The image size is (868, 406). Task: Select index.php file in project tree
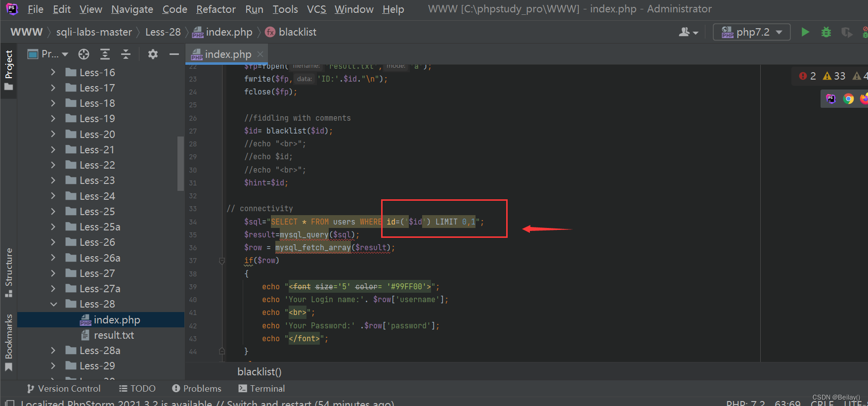[x=101, y=320]
